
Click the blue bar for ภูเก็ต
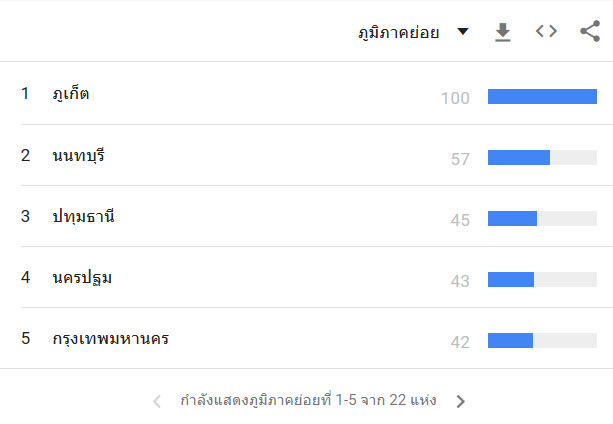point(542,97)
